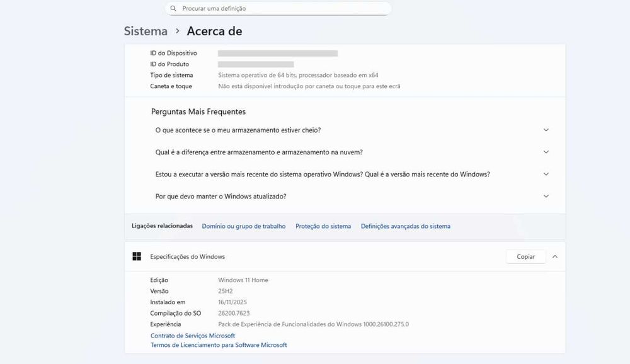
Task: Click the 'Ligações relacionadas' label
Action: 163,226
